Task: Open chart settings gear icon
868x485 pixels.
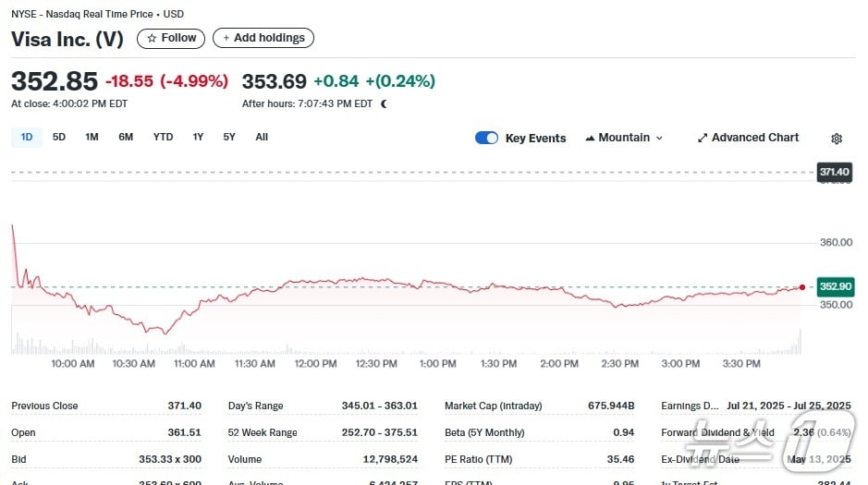Action: coord(837,139)
